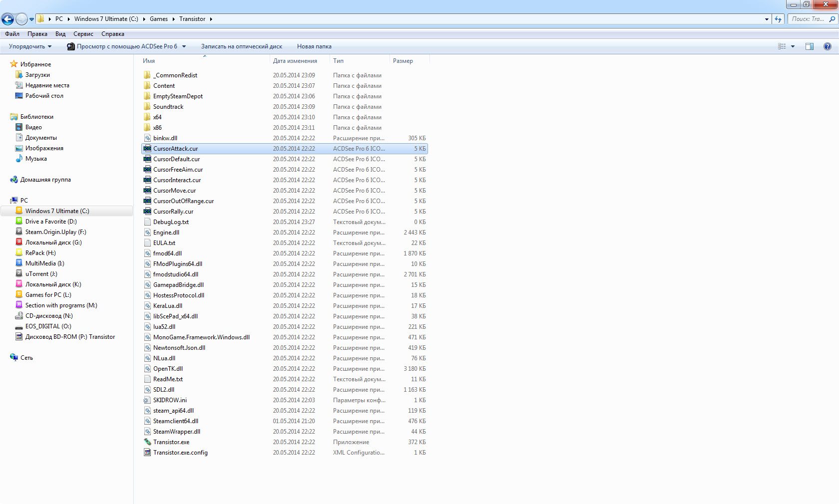Click the SKIDROW.ini file icon
Image resolution: width=839 pixels, height=504 pixels.
pyautogui.click(x=147, y=400)
